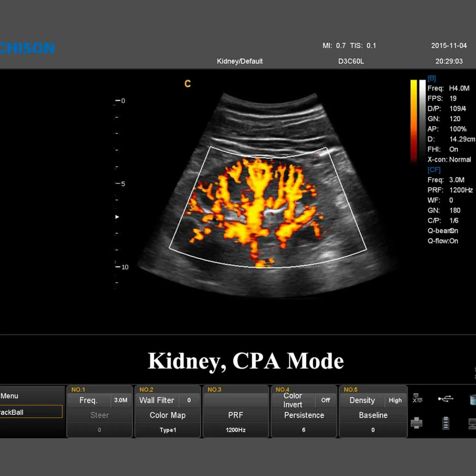Select the Baseline control
Image resolution: width=476 pixels, height=476 pixels.
click(373, 415)
